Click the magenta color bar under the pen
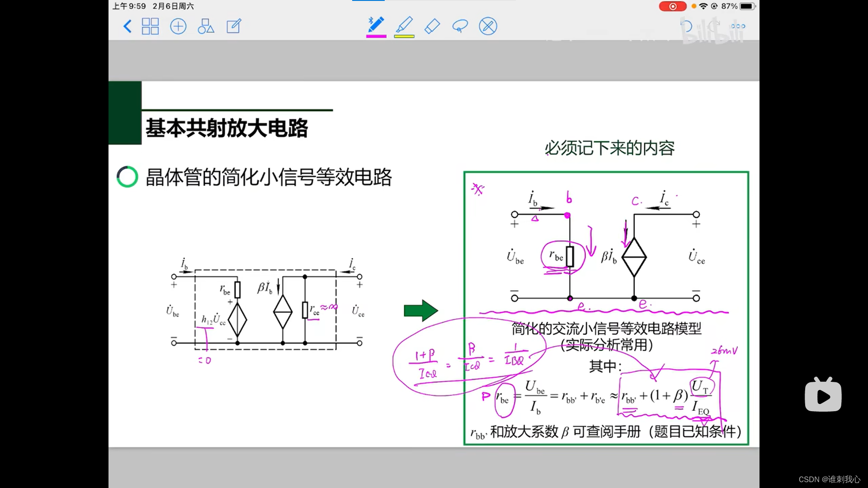 (x=376, y=36)
